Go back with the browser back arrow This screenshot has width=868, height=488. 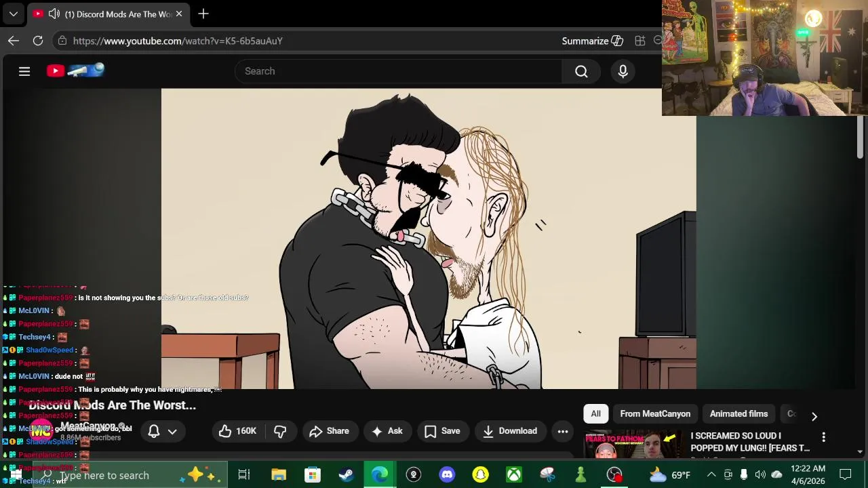tap(14, 41)
